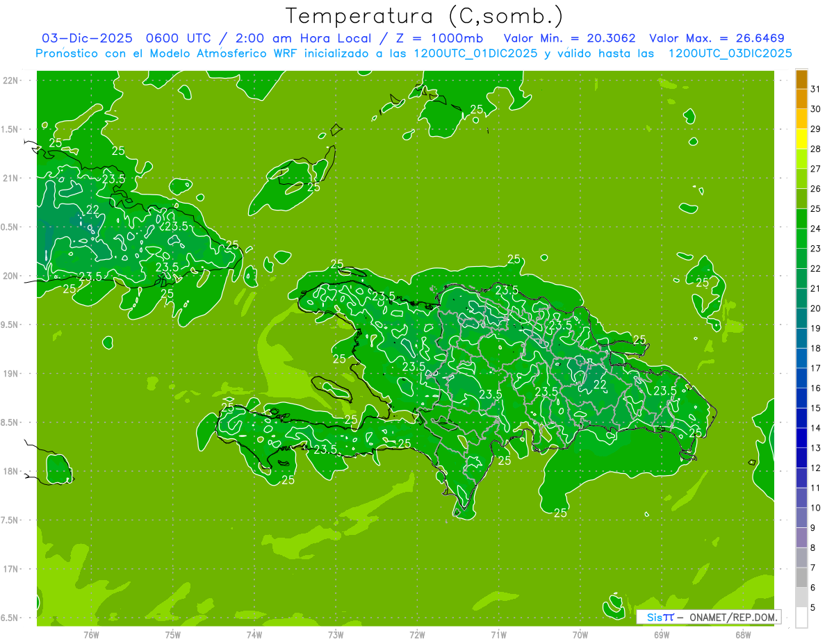Click legend value "5"

click(x=812, y=607)
